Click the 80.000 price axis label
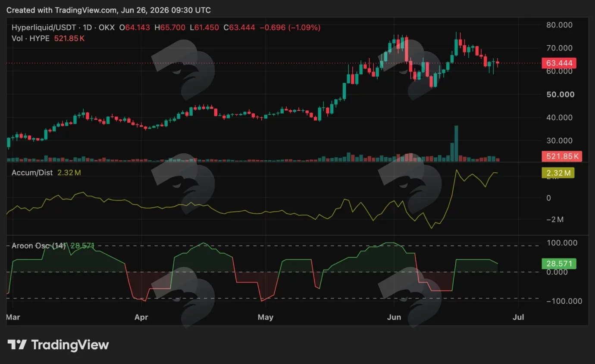This screenshot has width=595, height=364. 559,25
